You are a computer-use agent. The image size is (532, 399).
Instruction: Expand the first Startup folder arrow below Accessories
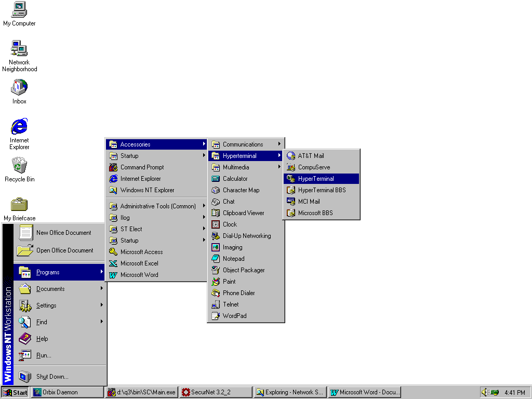tap(204, 155)
